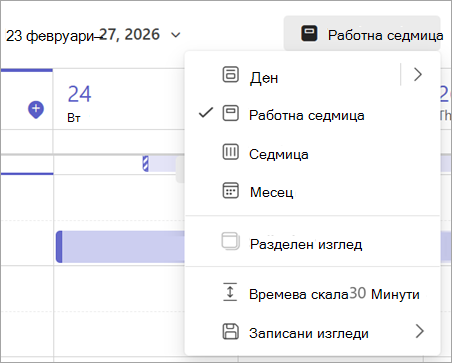The height and width of the screenshot is (363, 452).
Task: Select the day header 24 Вт
Action: pos(79,103)
